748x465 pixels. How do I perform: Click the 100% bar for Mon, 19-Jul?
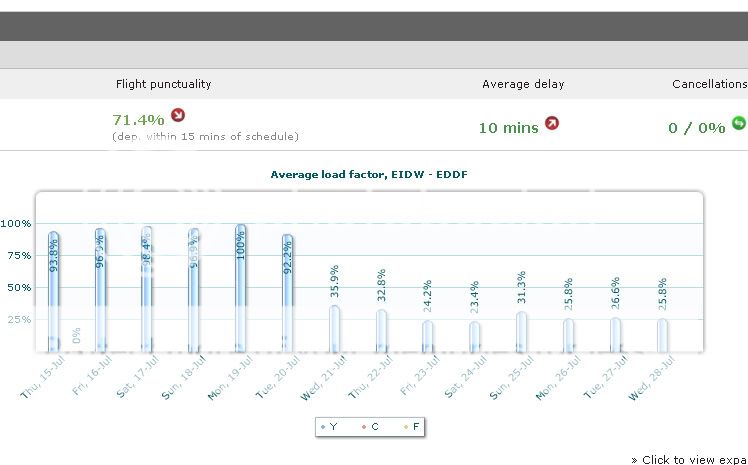240,290
